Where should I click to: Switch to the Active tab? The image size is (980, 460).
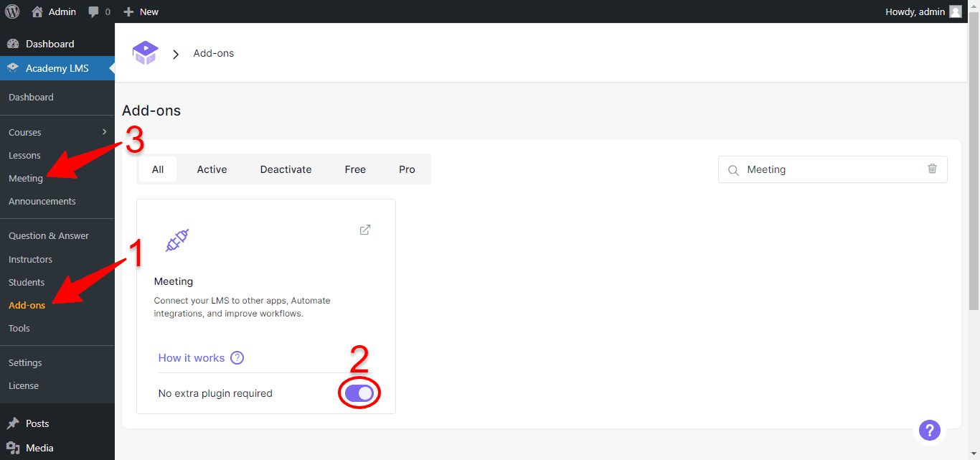click(212, 169)
